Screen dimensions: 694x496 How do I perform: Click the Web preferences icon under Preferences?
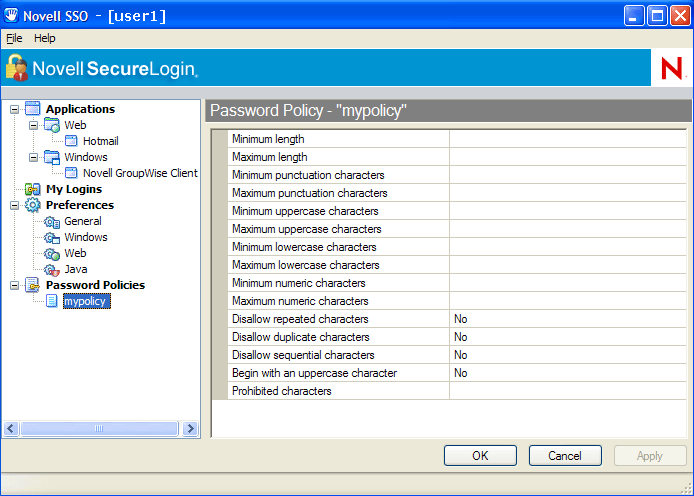[x=52, y=254]
